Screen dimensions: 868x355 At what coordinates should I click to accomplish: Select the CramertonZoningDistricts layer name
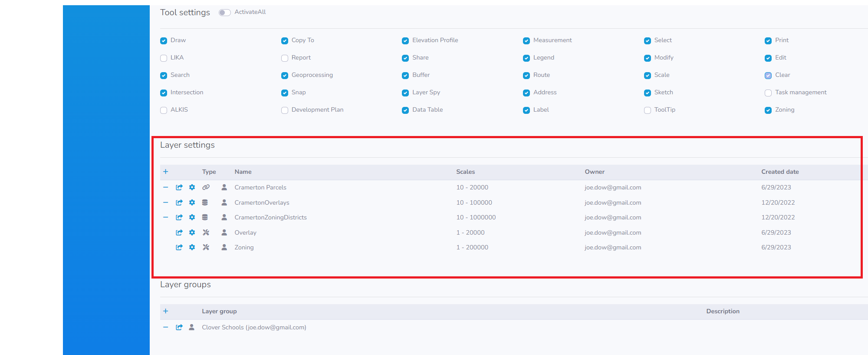[270, 217]
